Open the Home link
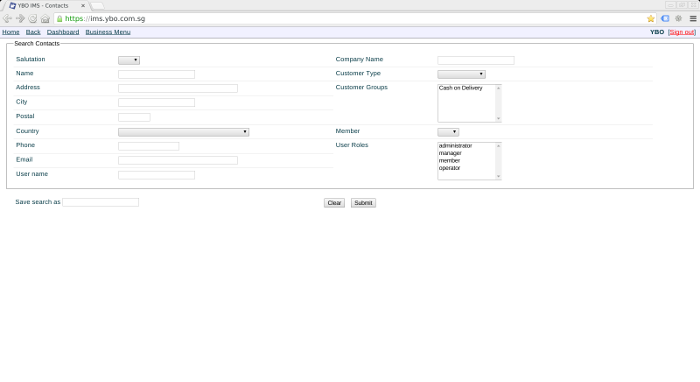Image resolution: width=700 pixels, height=382 pixels. click(11, 32)
